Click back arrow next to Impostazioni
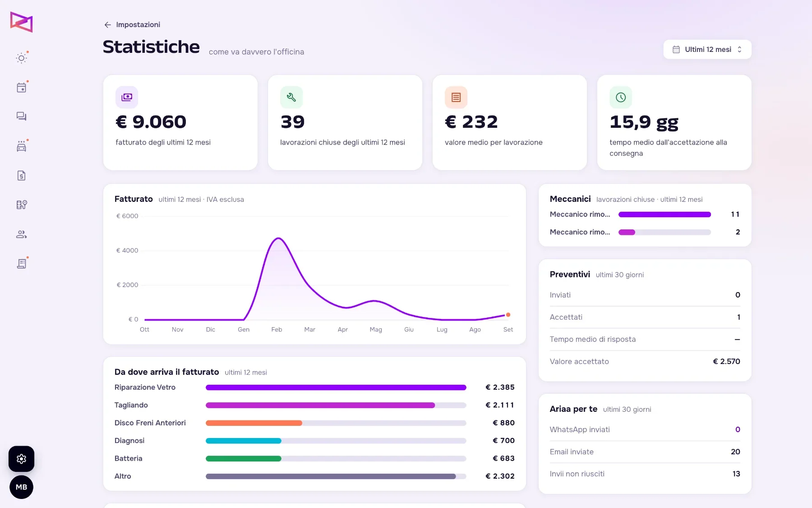 (107, 25)
